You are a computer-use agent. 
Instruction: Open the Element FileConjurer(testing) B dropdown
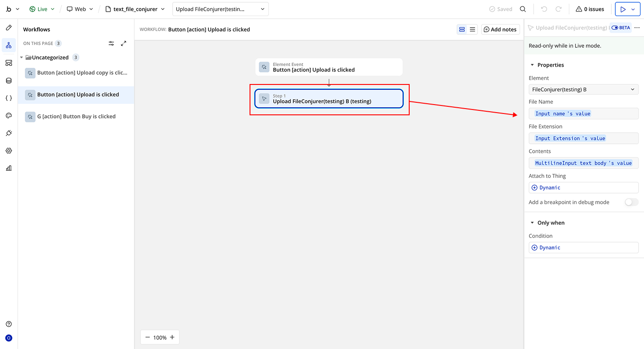click(x=584, y=89)
